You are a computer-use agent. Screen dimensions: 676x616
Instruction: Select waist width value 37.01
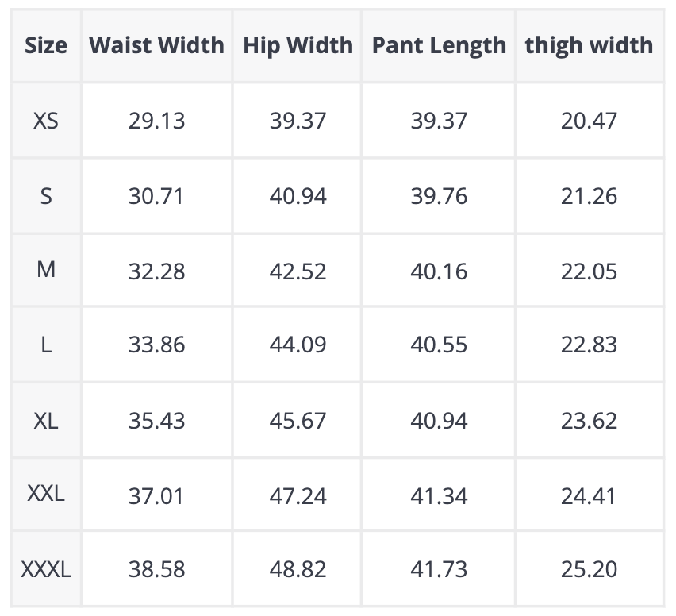coord(156,496)
